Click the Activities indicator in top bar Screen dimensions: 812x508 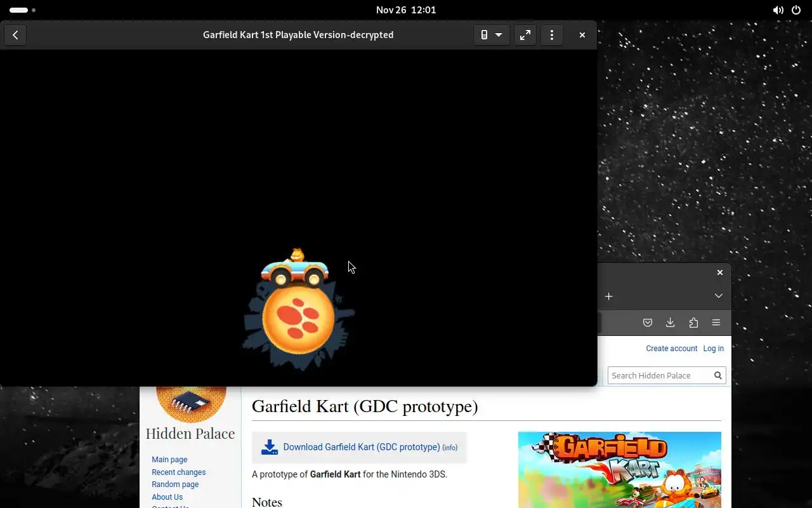[x=22, y=10]
